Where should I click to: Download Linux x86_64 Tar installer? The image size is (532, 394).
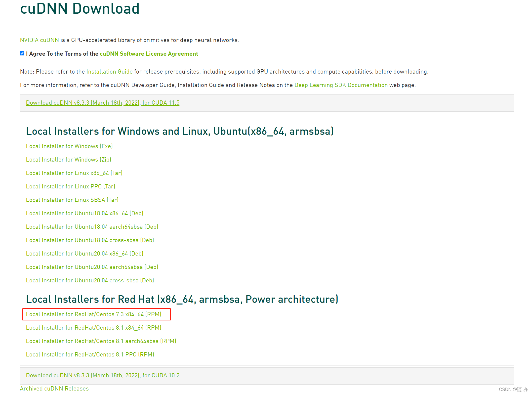[74, 173]
